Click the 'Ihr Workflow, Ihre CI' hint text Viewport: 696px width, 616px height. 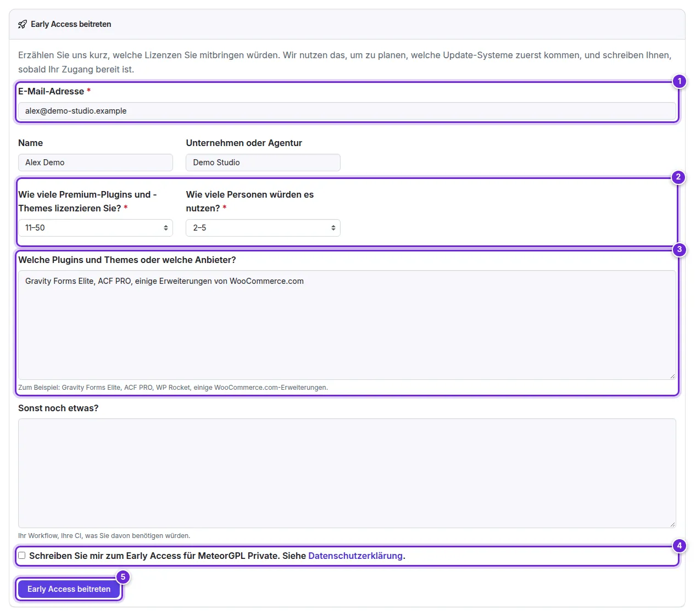click(104, 536)
